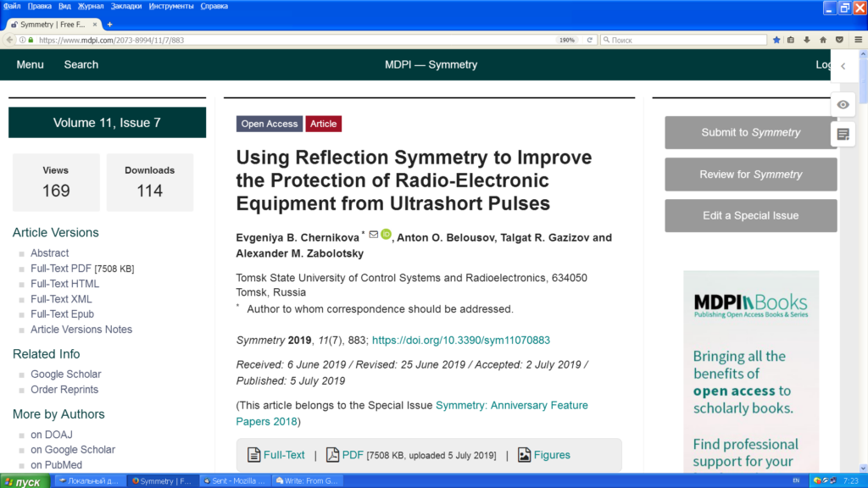Reload the page with refresh icon

(x=590, y=40)
